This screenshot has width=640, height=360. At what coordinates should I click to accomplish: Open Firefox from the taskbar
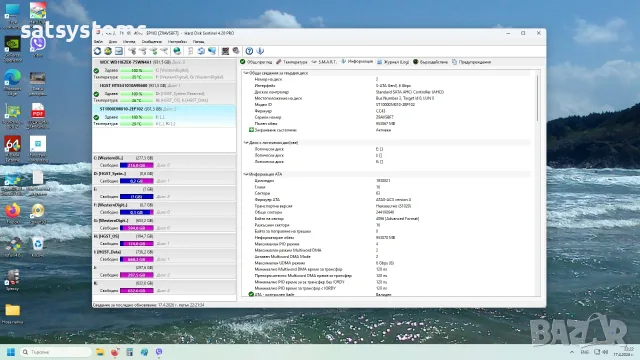[x=115, y=352]
